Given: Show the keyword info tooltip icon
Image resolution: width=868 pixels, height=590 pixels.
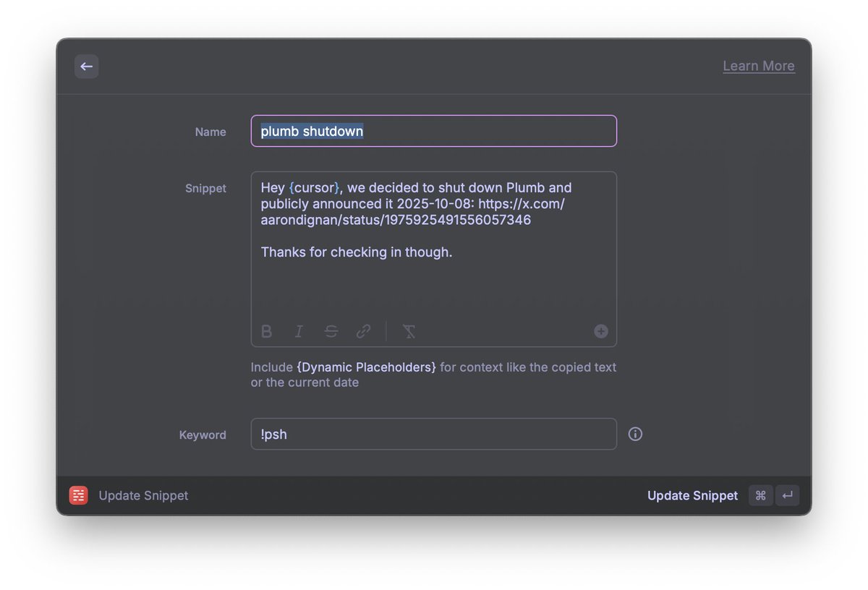Looking at the screenshot, I should (x=635, y=434).
